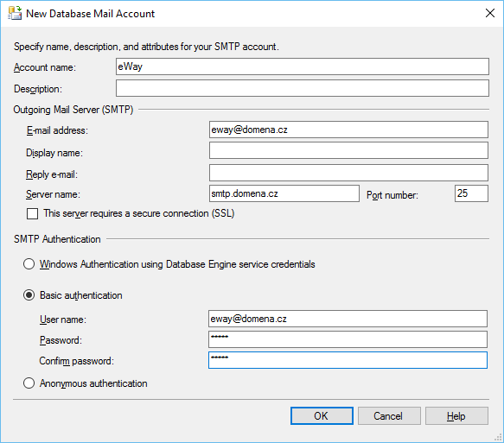
Task: Change the Port number field
Action: [471, 193]
